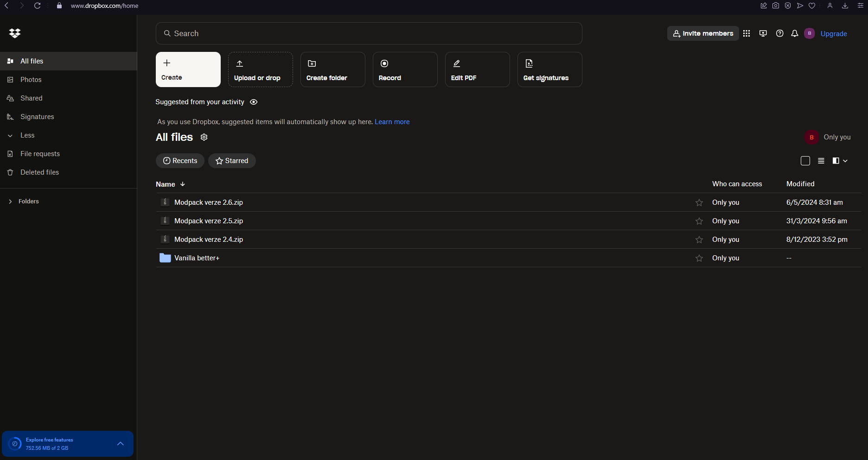Viewport: 868px width, 460px height.
Task: Hide suggested activity with eye icon
Action: (254, 102)
